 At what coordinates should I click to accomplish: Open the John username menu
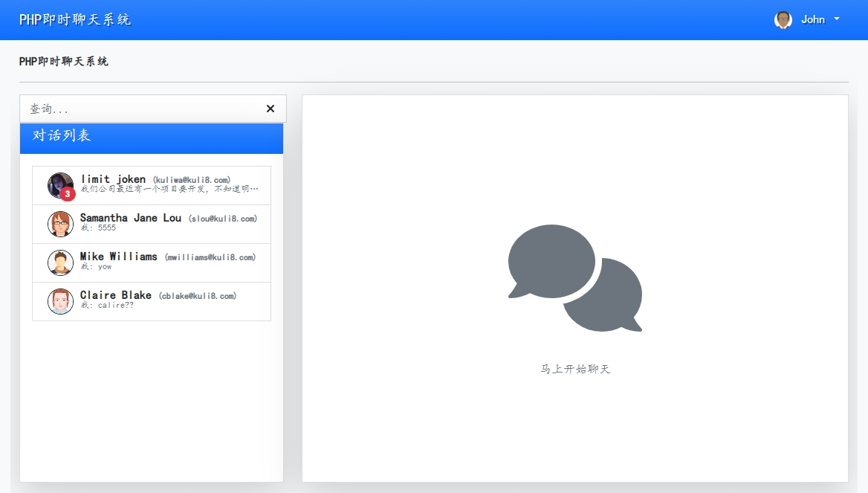click(813, 20)
